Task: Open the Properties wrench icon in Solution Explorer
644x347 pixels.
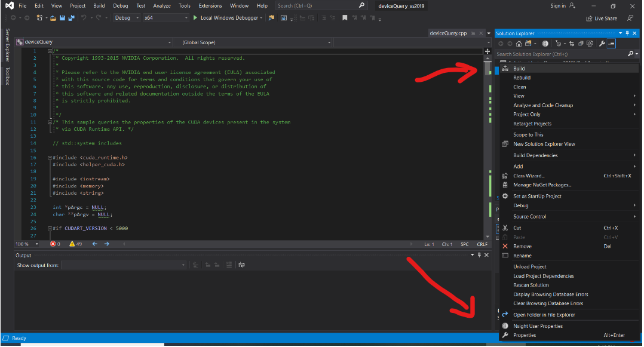Action: tap(602, 44)
